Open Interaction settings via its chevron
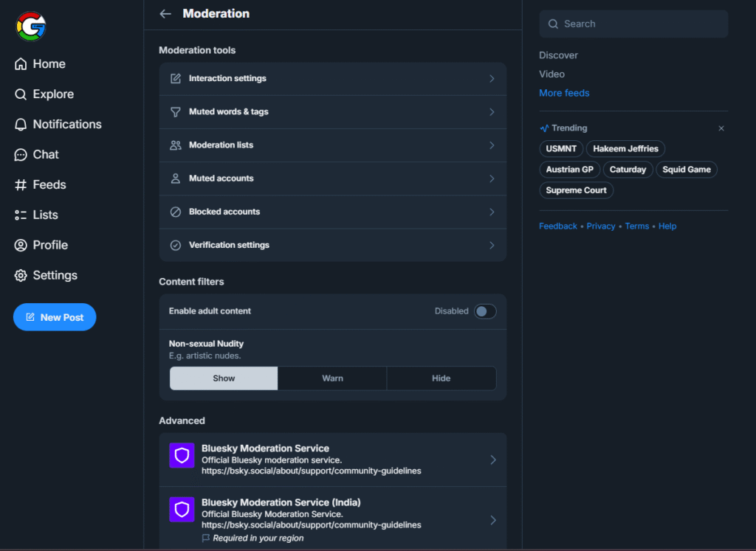Viewport: 756px width, 551px height. pos(492,78)
